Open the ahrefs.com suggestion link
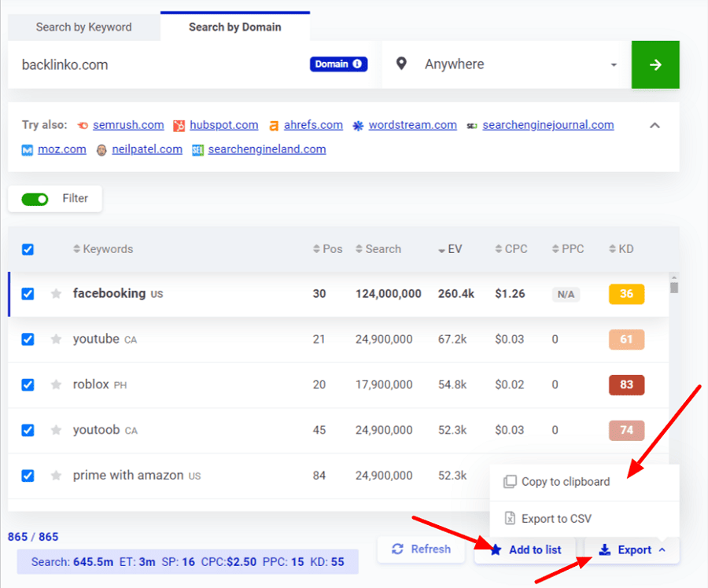 [x=313, y=125]
